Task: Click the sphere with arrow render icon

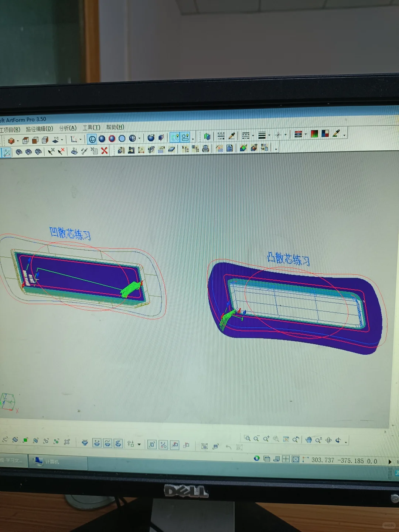Action: (x=151, y=138)
